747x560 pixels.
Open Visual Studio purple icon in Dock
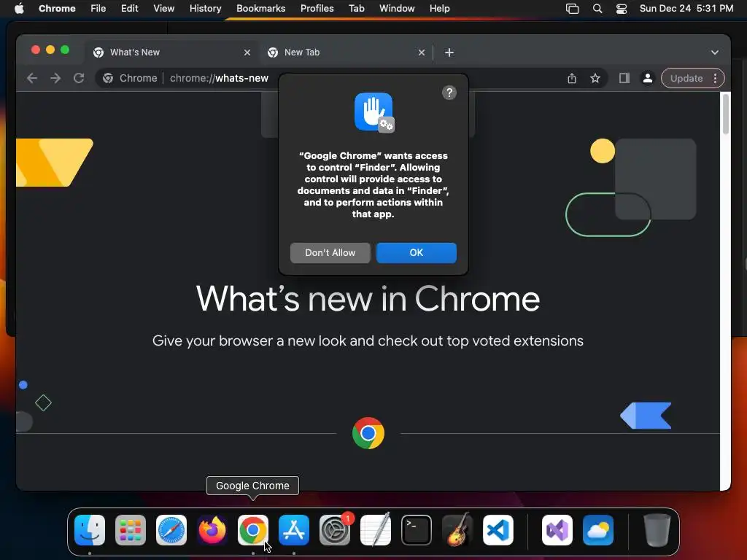click(x=557, y=530)
